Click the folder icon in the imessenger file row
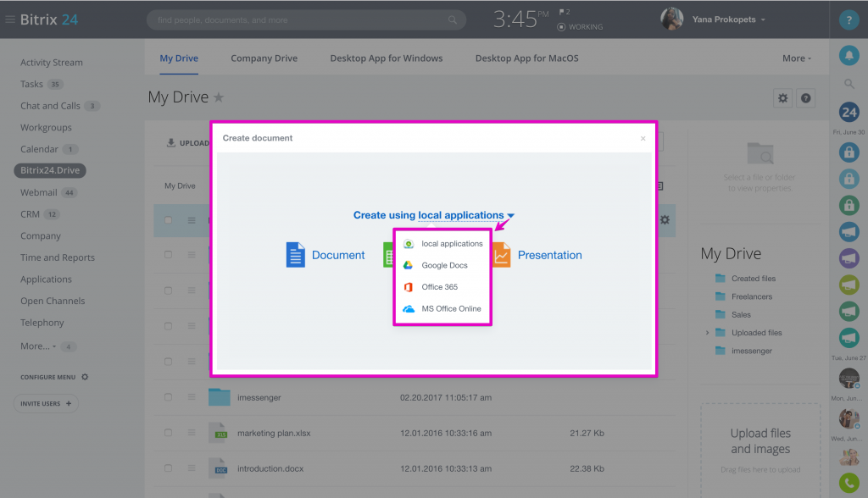The image size is (868, 498). click(x=220, y=396)
